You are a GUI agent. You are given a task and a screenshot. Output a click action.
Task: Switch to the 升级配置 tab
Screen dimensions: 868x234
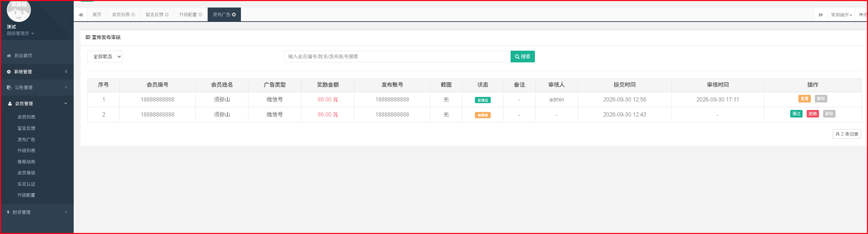[x=188, y=15]
